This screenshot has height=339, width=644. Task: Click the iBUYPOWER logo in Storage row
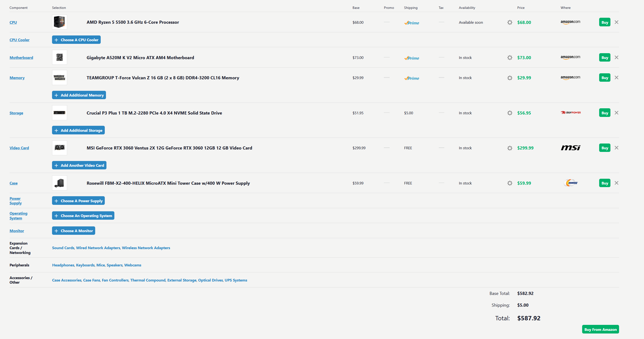click(x=570, y=113)
